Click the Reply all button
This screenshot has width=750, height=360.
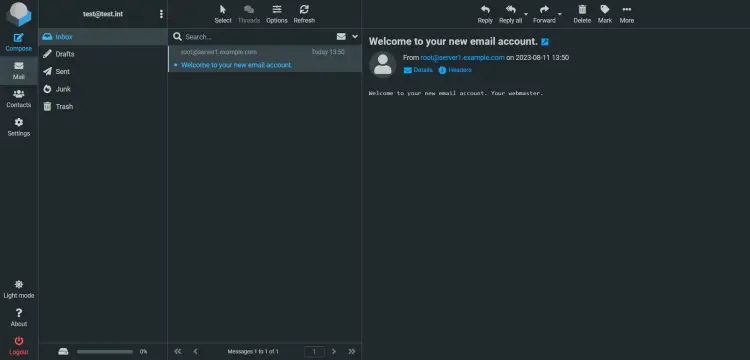pyautogui.click(x=510, y=14)
